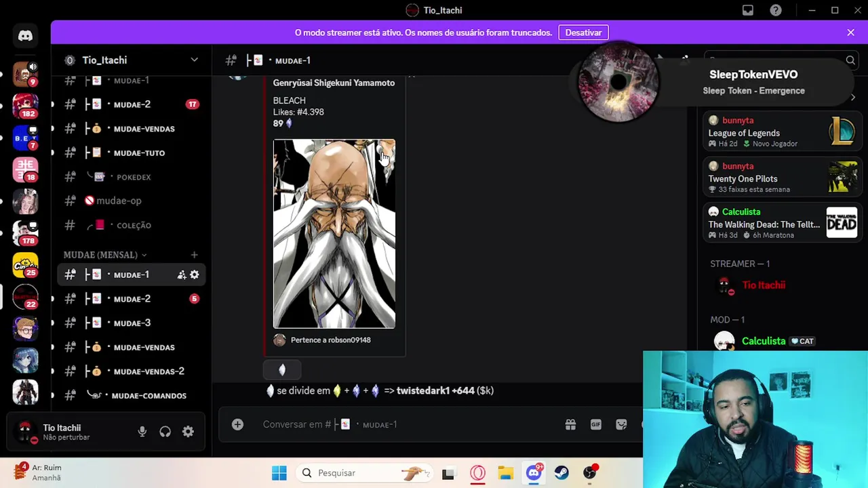Click create invite icon on selected MUDAE-1
Viewport: 868px width, 488px height.
181,274
